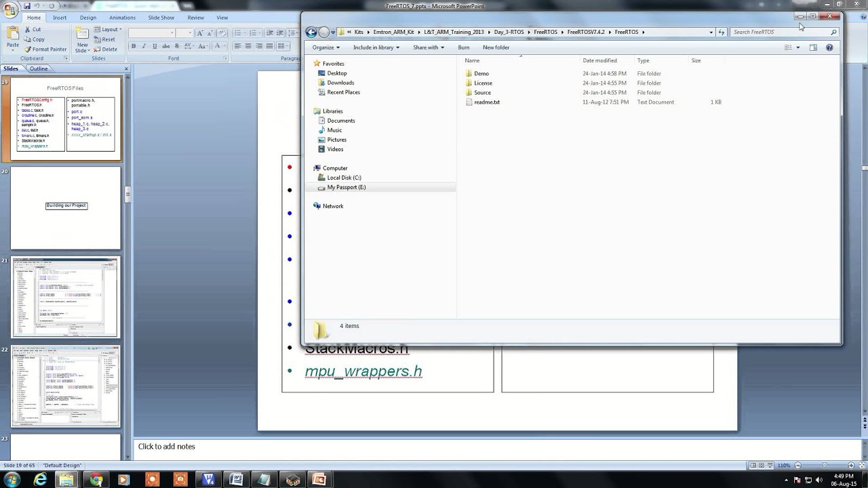Adjust the PowerPoint zoom slider
The width and height of the screenshot is (868, 488).
coord(825,466)
